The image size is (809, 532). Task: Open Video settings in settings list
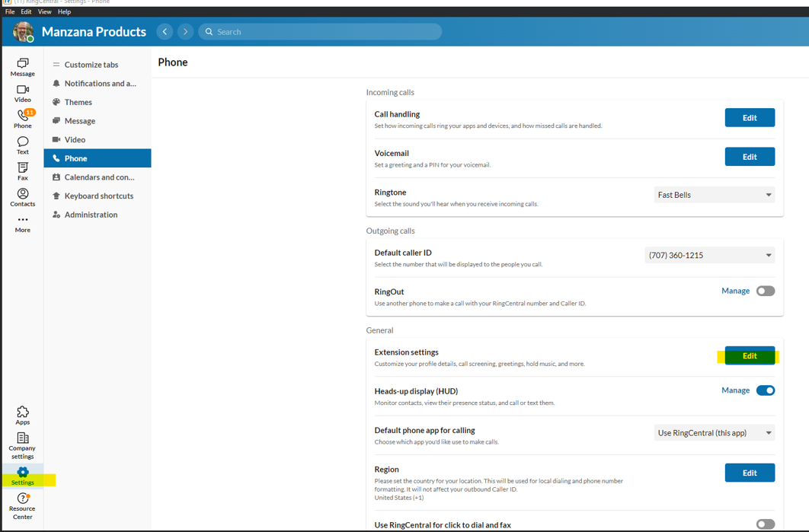click(97, 140)
